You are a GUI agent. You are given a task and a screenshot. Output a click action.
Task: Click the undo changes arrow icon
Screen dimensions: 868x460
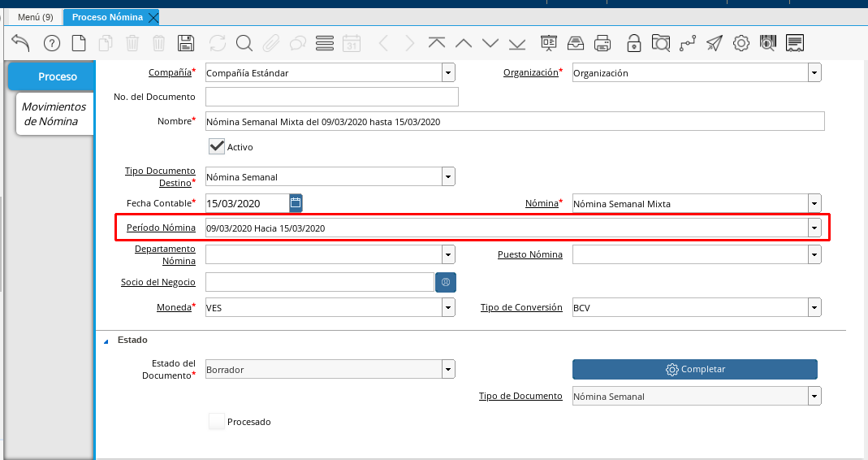[21, 43]
